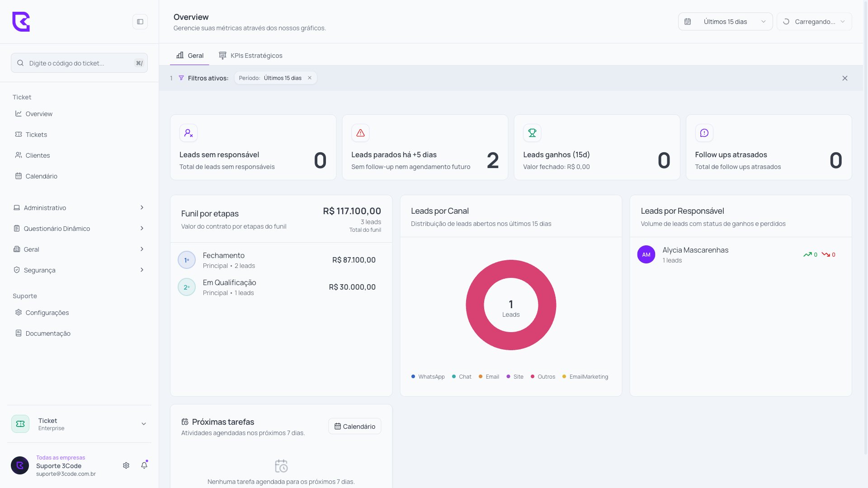Toggle the EmailMarketing legend entry
Screen dimensions: 868x488
pyautogui.click(x=585, y=377)
